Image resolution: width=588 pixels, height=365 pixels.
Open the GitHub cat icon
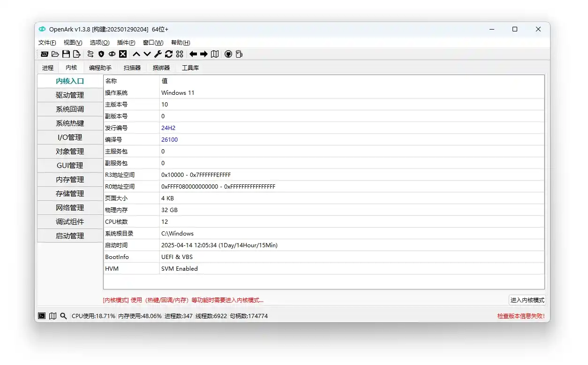tap(228, 54)
